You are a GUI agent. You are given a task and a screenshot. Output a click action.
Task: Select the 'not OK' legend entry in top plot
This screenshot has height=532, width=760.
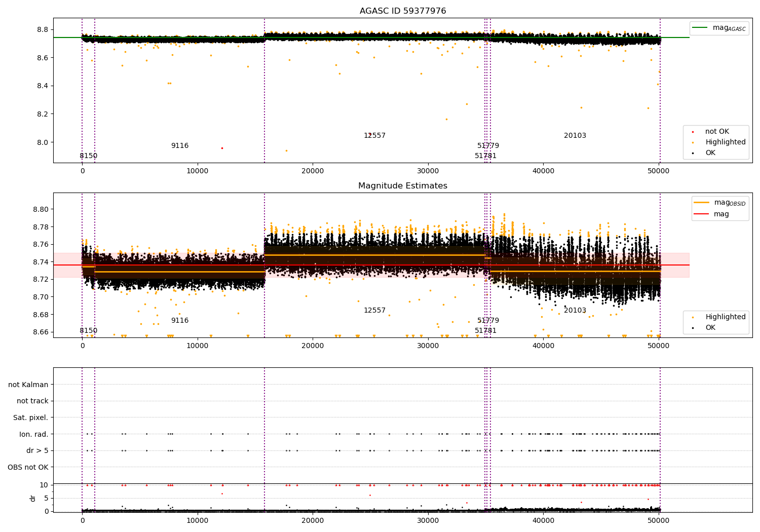click(717, 132)
